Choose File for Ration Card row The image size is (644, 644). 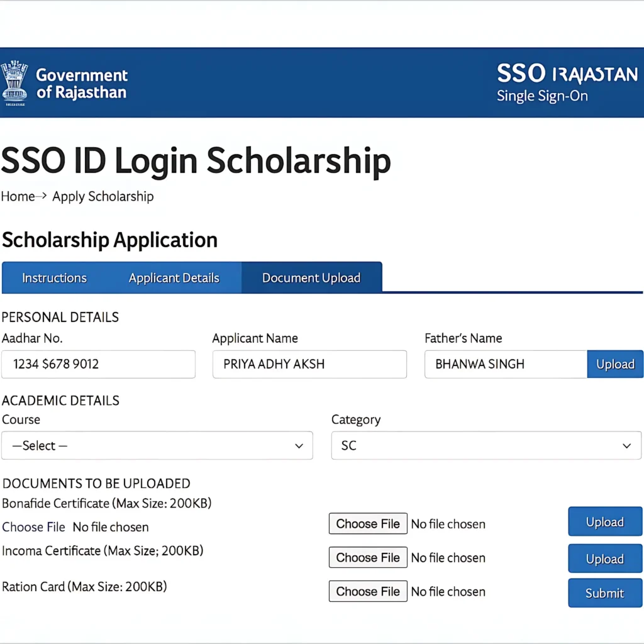tap(368, 591)
